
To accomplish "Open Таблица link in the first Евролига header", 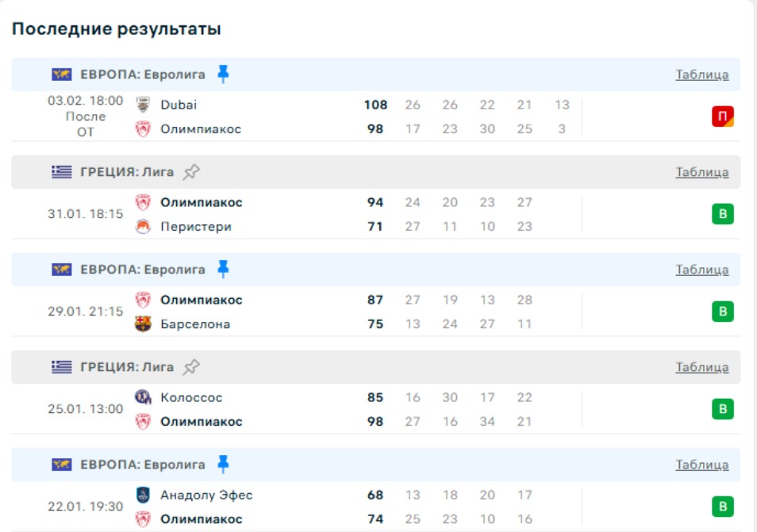I will [x=701, y=75].
